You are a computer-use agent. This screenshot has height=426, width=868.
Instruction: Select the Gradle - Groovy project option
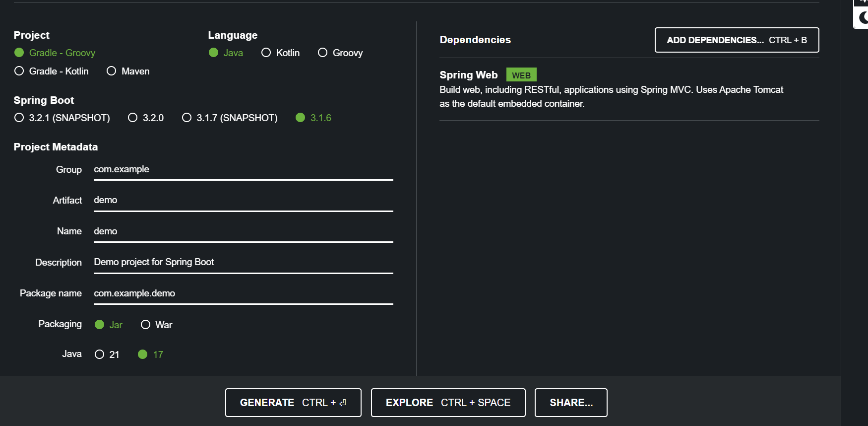(55, 53)
